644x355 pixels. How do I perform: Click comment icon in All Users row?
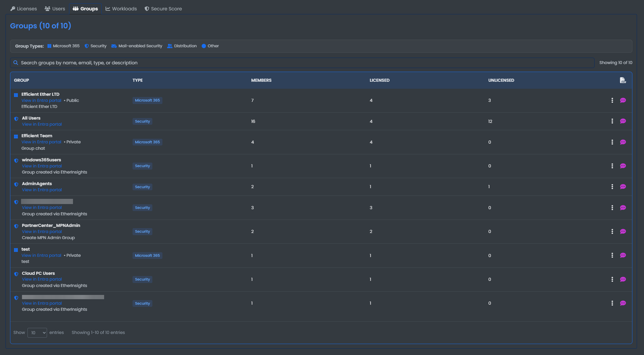point(623,121)
